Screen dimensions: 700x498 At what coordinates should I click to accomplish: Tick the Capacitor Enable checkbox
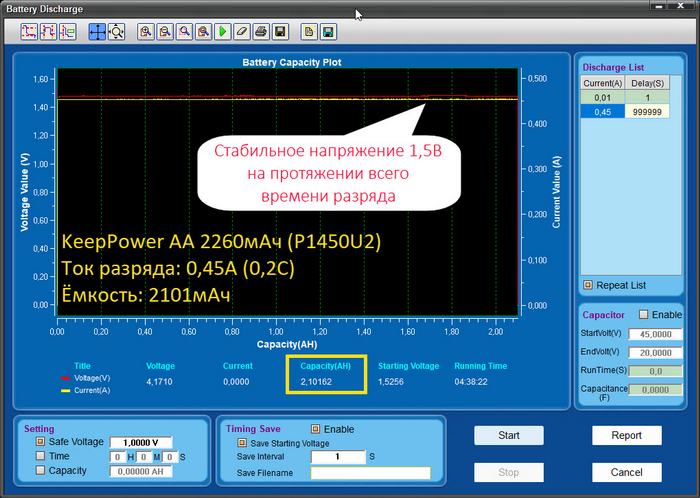644,314
